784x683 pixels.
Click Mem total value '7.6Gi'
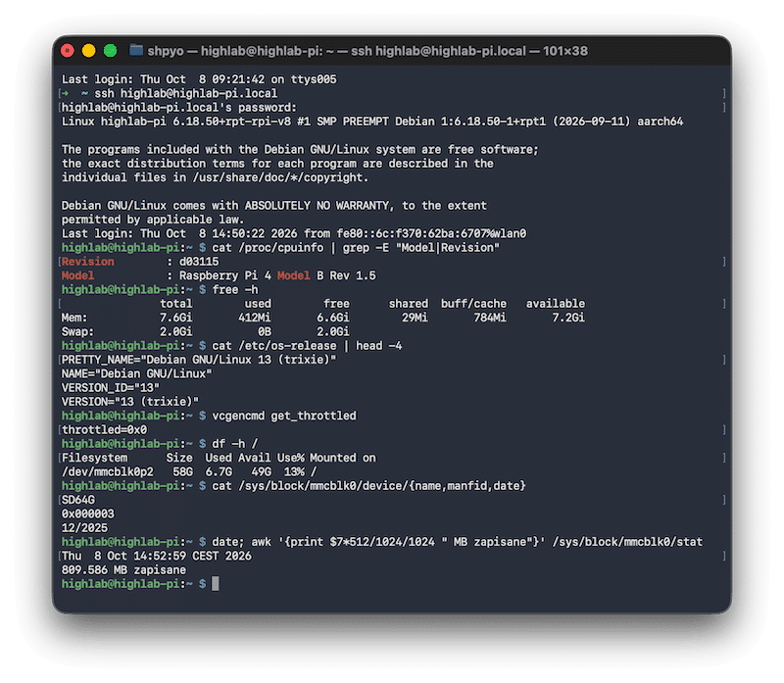[x=176, y=317]
